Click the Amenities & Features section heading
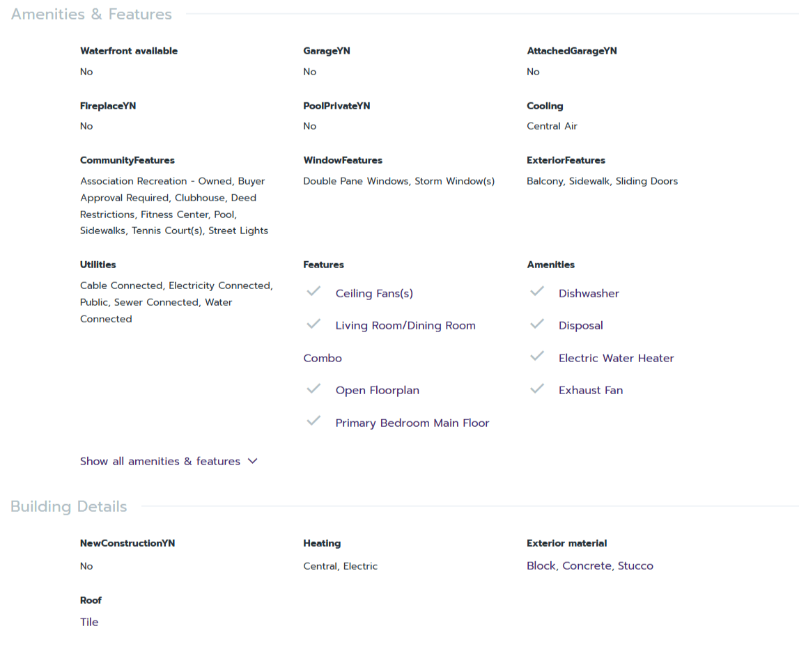The height and width of the screenshot is (672, 806). [x=91, y=14]
